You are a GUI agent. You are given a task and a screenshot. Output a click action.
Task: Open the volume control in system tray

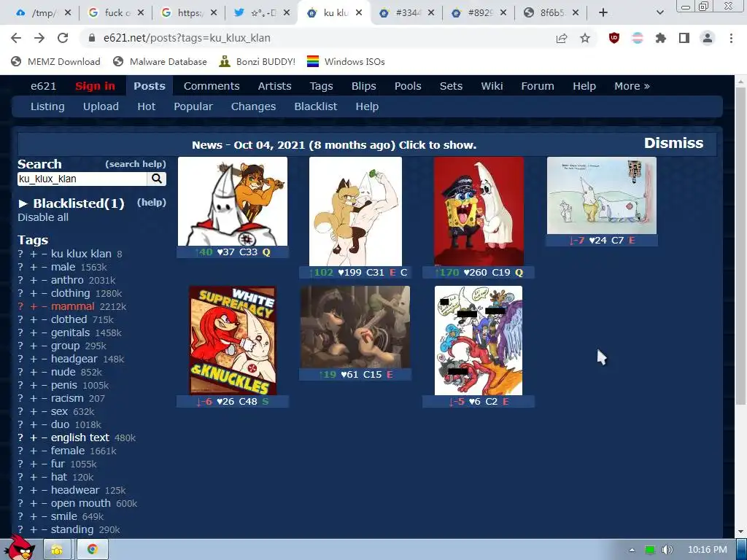pos(667,550)
